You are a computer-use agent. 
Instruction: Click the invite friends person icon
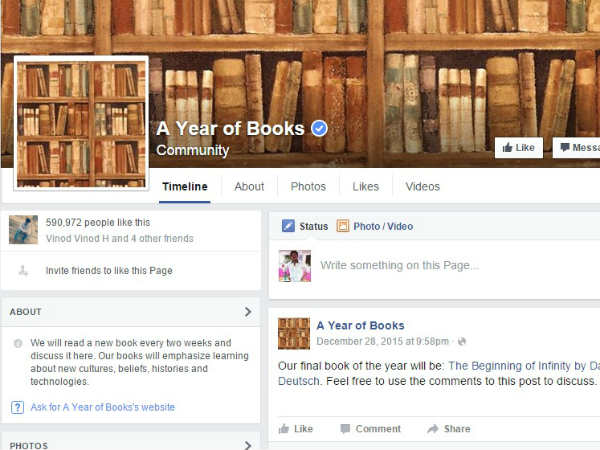tap(23, 271)
